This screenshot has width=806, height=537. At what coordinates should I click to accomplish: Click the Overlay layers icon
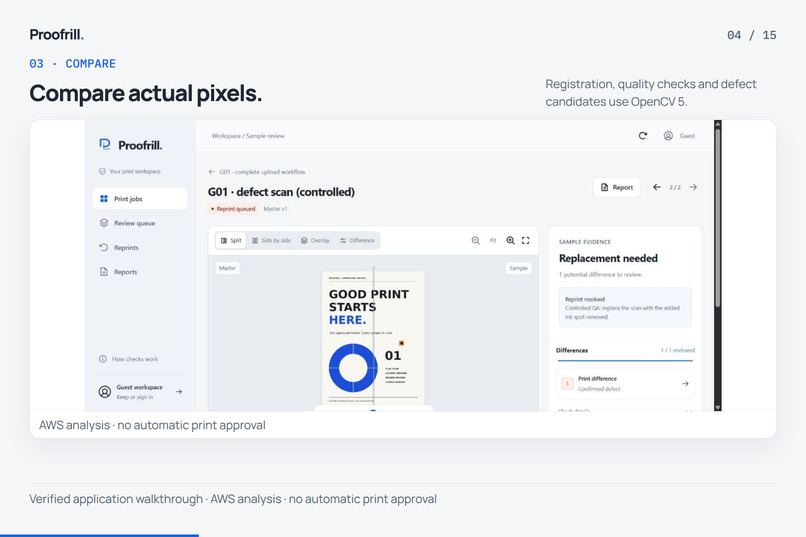[304, 240]
